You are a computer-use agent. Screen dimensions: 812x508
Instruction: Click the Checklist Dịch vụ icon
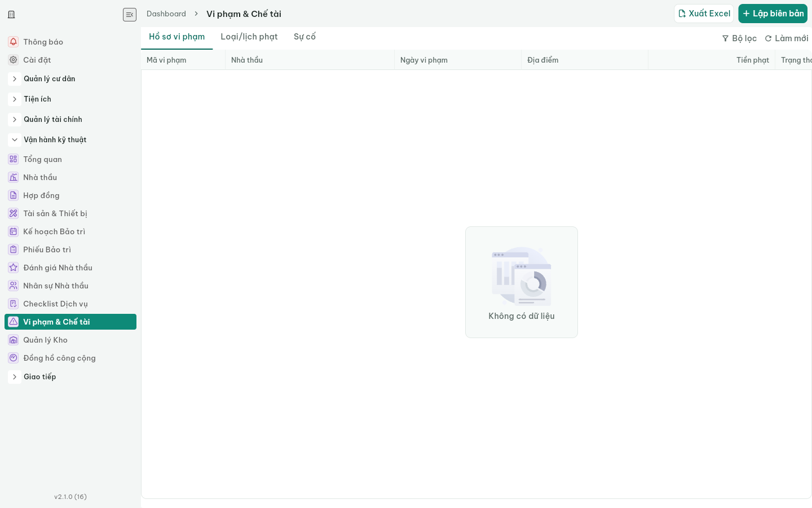pyautogui.click(x=14, y=304)
